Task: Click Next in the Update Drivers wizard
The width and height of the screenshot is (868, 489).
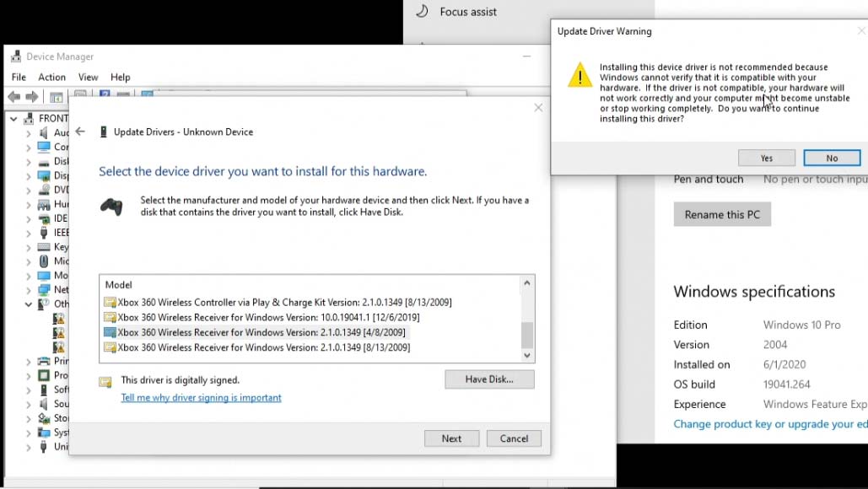Action: click(x=451, y=438)
